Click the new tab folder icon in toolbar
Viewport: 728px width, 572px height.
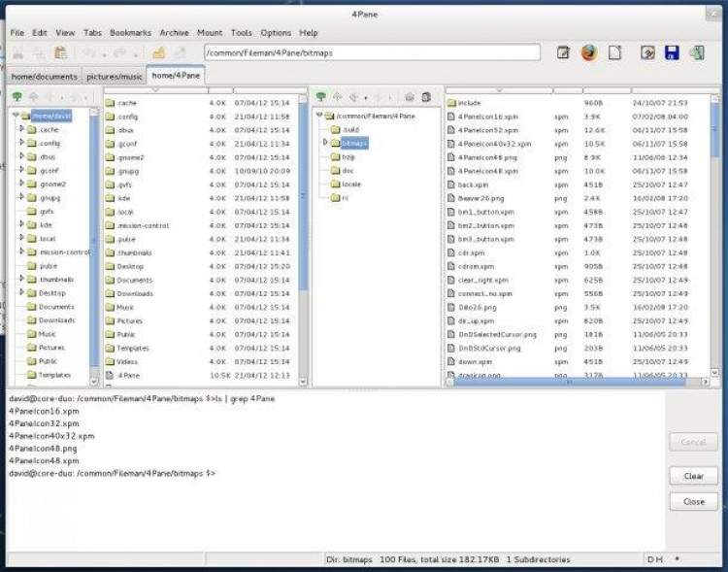point(158,53)
